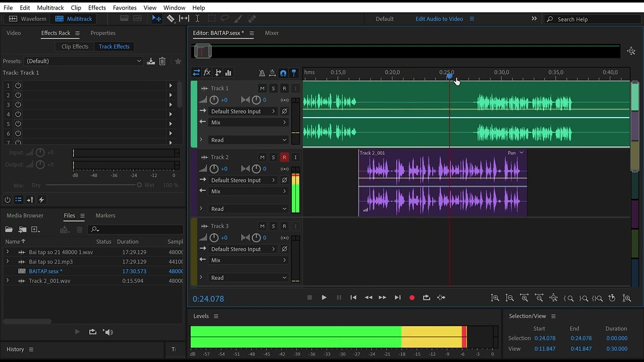Select the Razor tool
Image resolution: width=644 pixels, height=362 pixels.
[x=171, y=19]
